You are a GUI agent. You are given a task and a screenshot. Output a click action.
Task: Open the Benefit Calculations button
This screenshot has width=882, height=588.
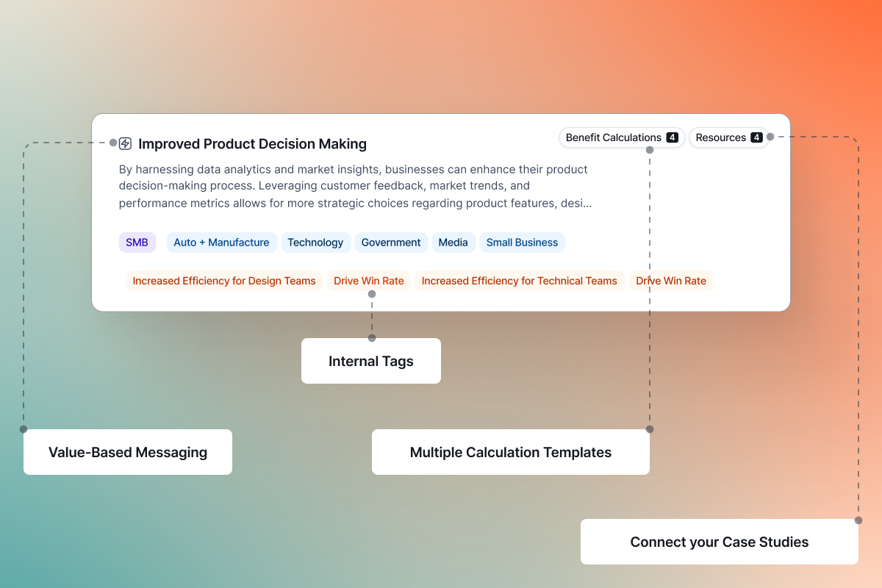click(x=622, y=137)
